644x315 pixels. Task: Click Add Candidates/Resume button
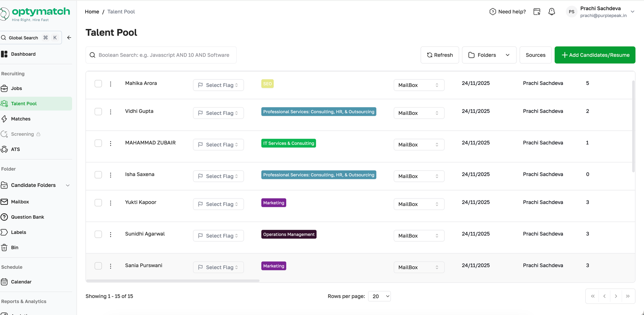point(595,55)
